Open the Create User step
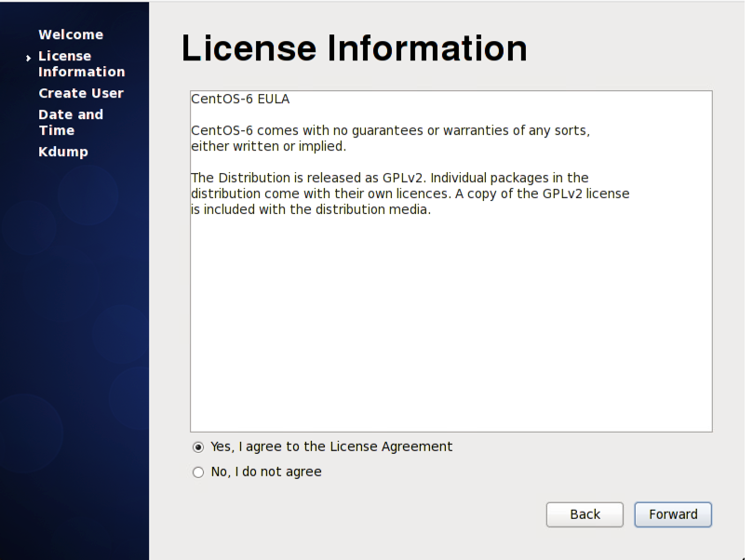The image size is (753, 560). (79, 93)
